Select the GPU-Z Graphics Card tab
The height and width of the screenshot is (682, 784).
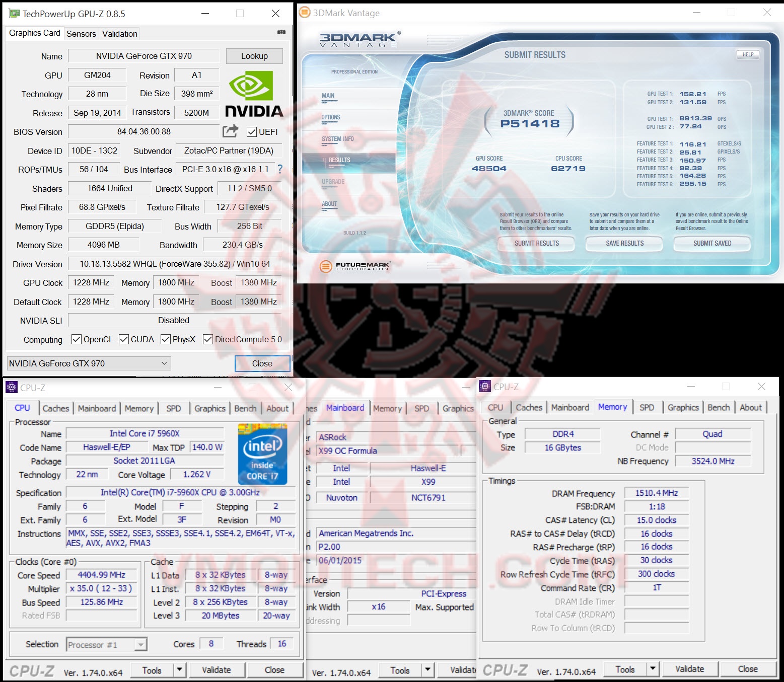35,33
